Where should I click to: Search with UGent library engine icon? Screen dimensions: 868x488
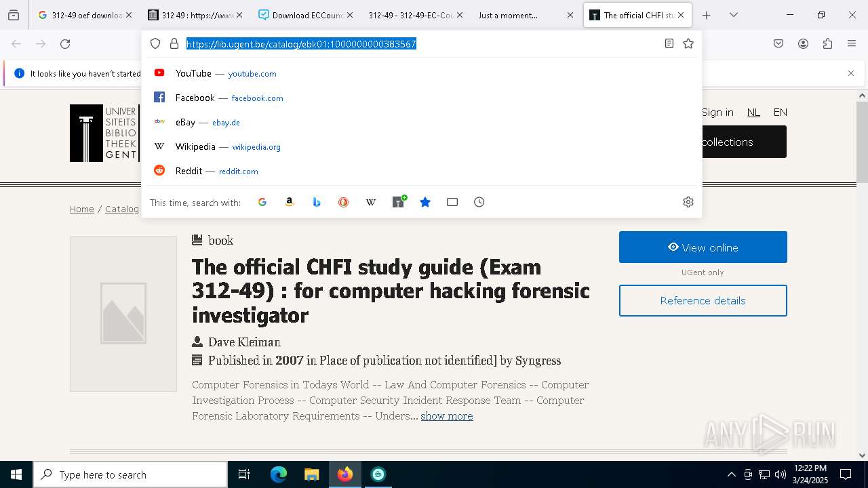(x=399, y=202)
